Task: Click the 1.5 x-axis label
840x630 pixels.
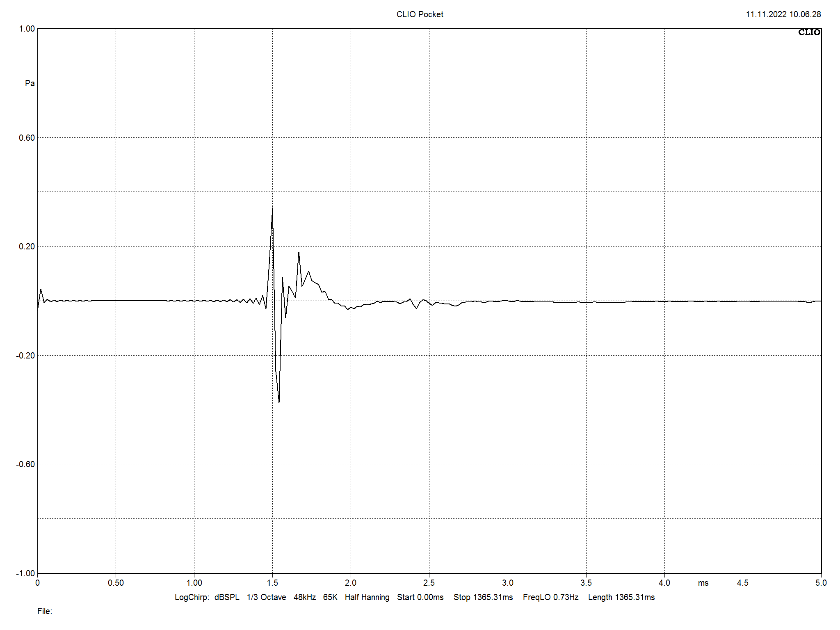Action: pos(272,583)
